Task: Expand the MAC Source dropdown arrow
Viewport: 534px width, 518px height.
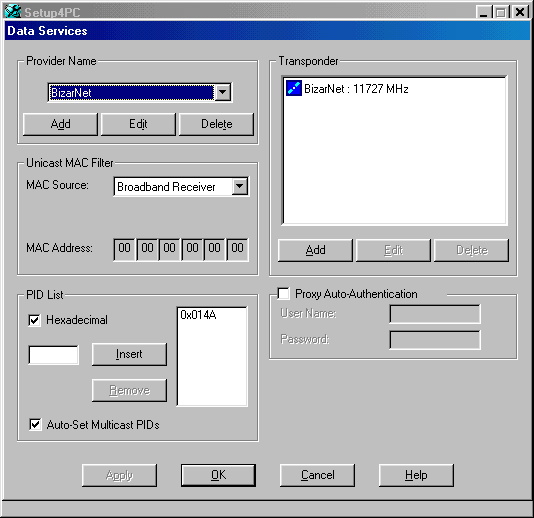Action: tap(240, 186)
